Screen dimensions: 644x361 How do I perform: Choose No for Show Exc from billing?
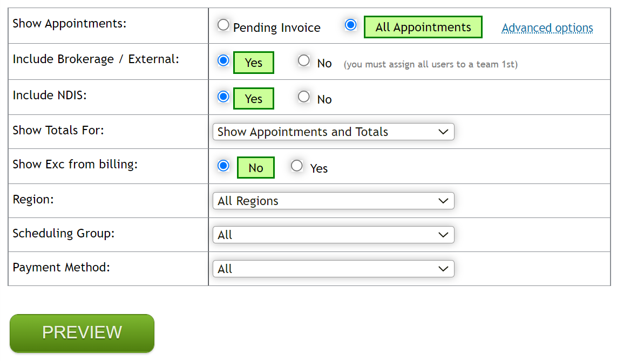[x=223, y=166]
